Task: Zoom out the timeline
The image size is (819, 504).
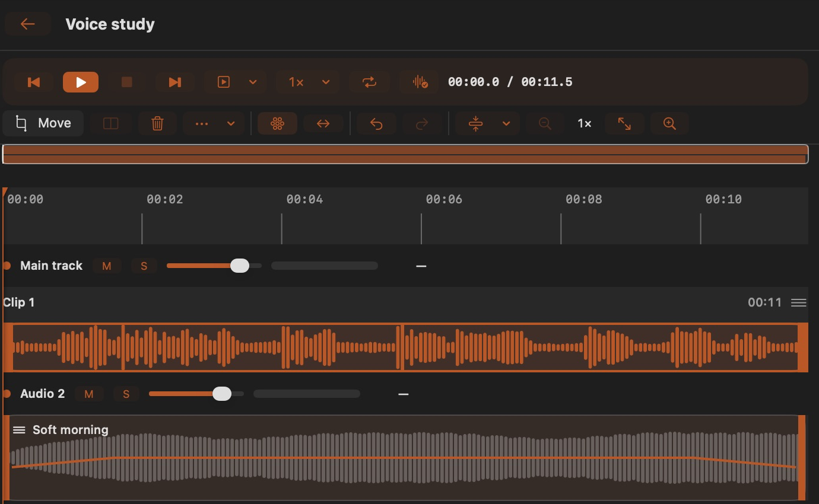Action: pos(544,123)
